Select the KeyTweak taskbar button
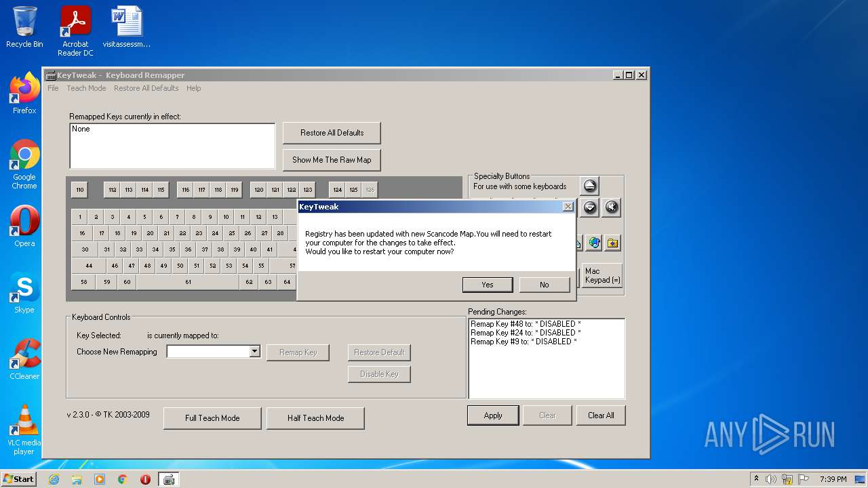The image size is (868, 488). [x=169, y=479]
